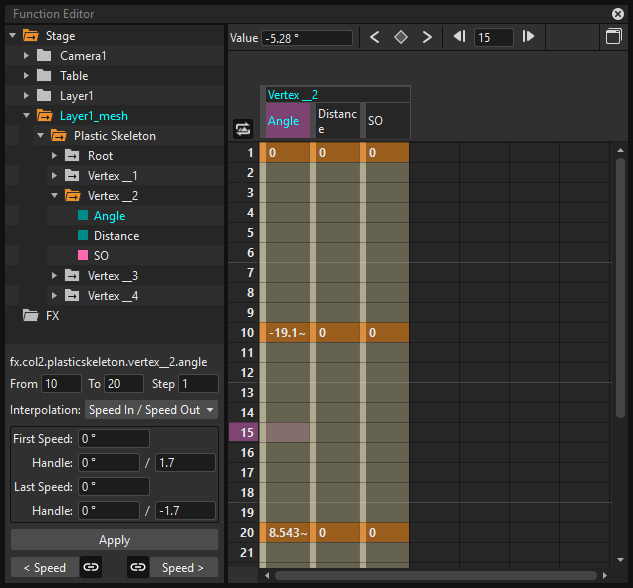The height and width of the screenshot is (588, 633).
Task: Close the Function Editor panel
Action: point(618,14)
